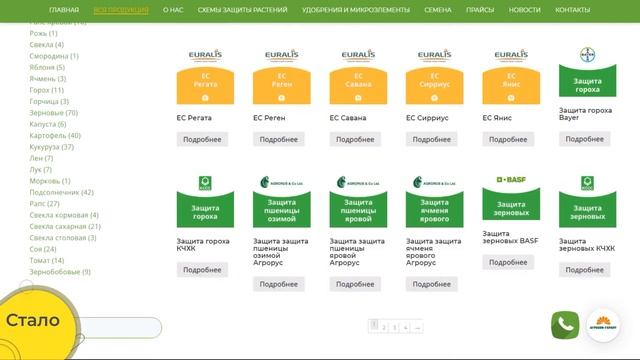This screenshot has width=640, height=360.
Task: Filter by category Зерновые (70)
Action: (53, 113)
